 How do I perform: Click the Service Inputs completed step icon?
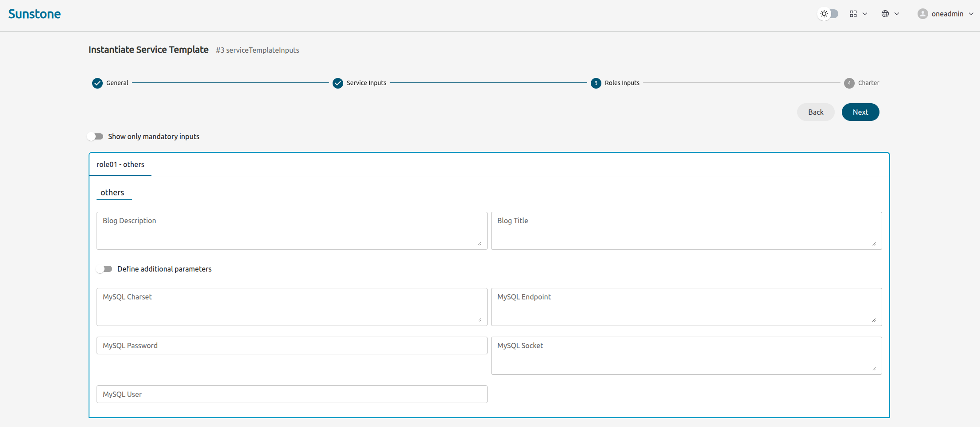(x=338, y=83)
